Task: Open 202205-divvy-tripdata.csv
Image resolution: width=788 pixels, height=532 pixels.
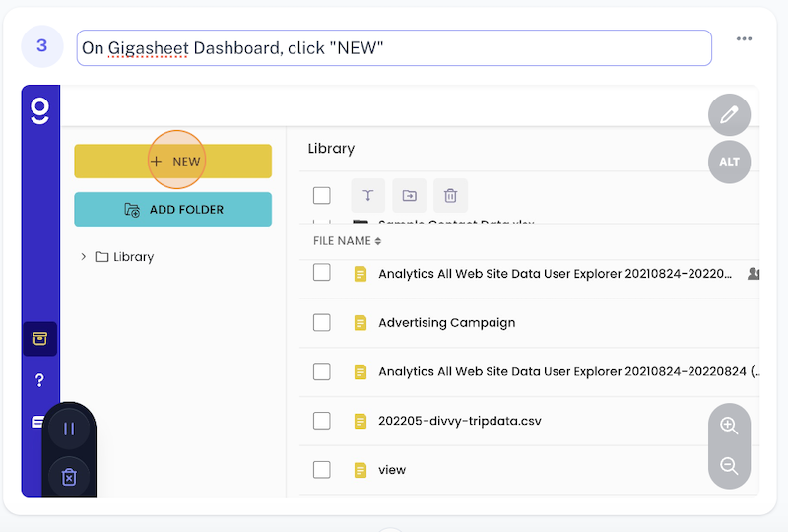Action: pos(459,421)
